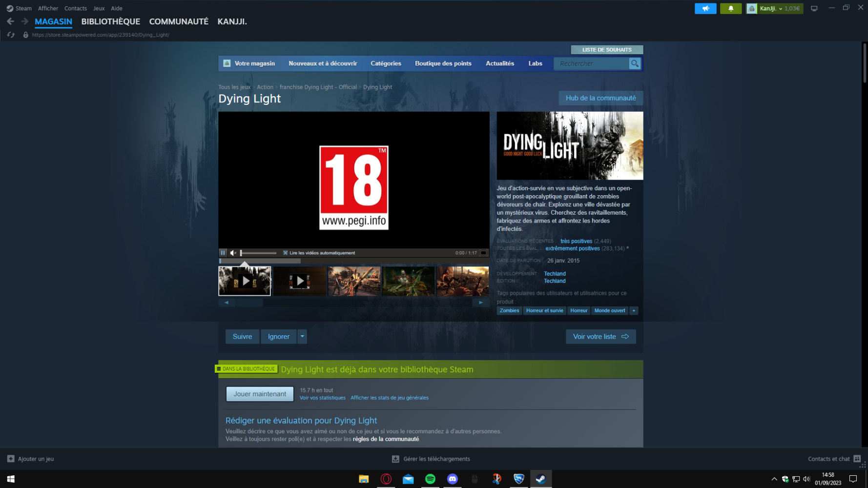Open the KanJji account dropdown
This screenshot has width=868, height=488.
pyautogui.click(x=780, y=8)
